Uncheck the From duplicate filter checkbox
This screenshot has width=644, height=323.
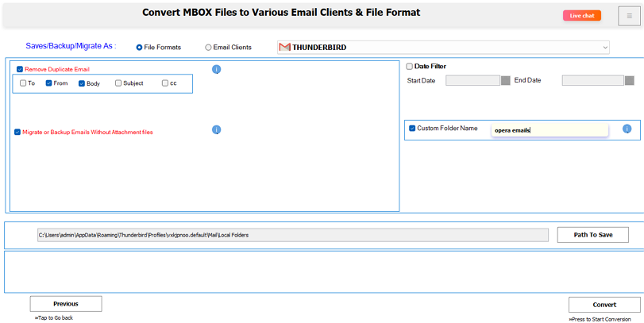coord(49,83)
